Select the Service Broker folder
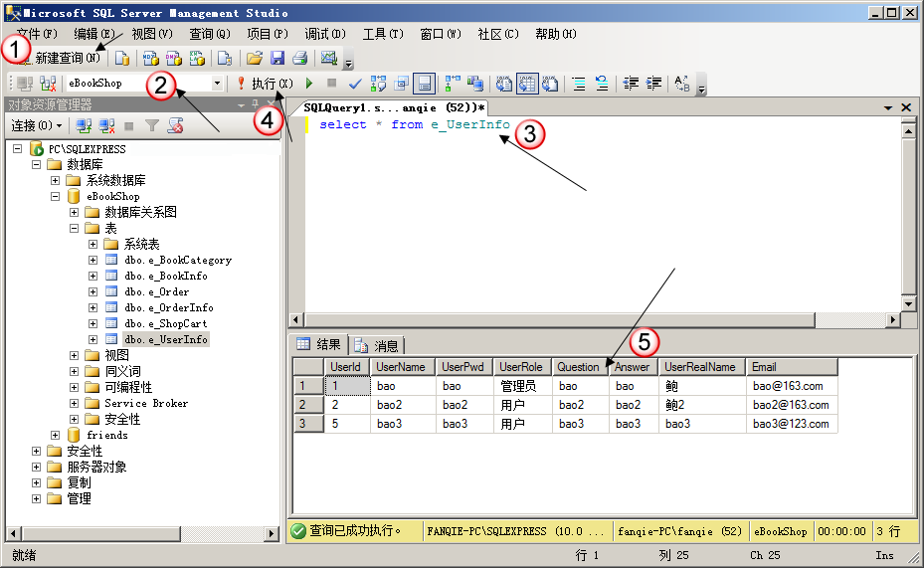 tap(146, 403)
